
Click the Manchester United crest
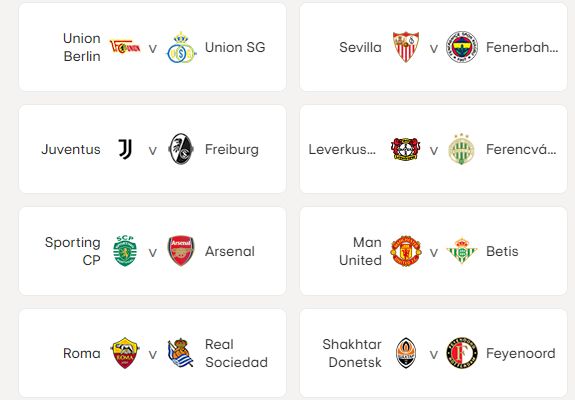point(406,251)
